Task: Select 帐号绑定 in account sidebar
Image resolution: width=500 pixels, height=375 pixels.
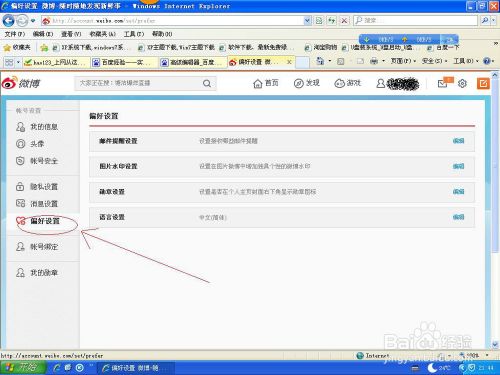Action: tap(37, 247)
